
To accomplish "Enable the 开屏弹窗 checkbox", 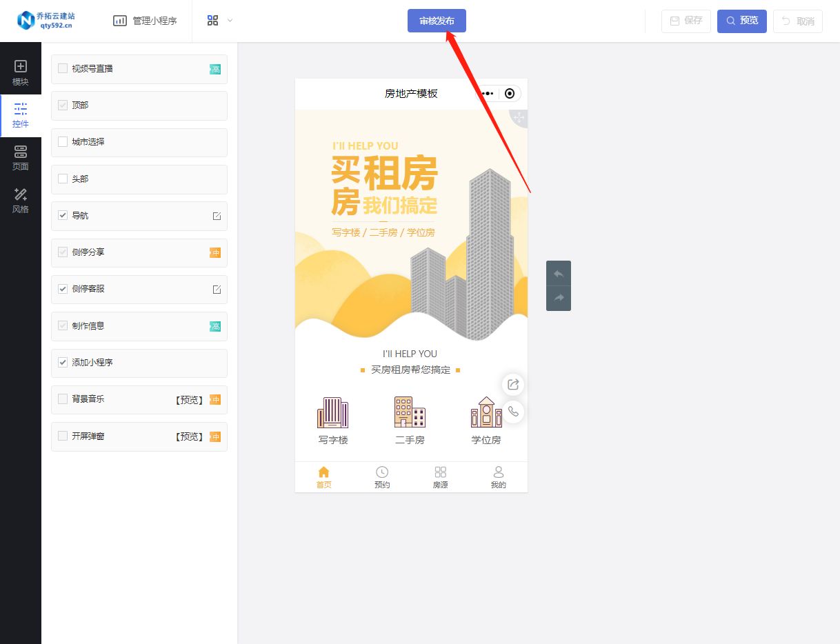I will point(63,436).
